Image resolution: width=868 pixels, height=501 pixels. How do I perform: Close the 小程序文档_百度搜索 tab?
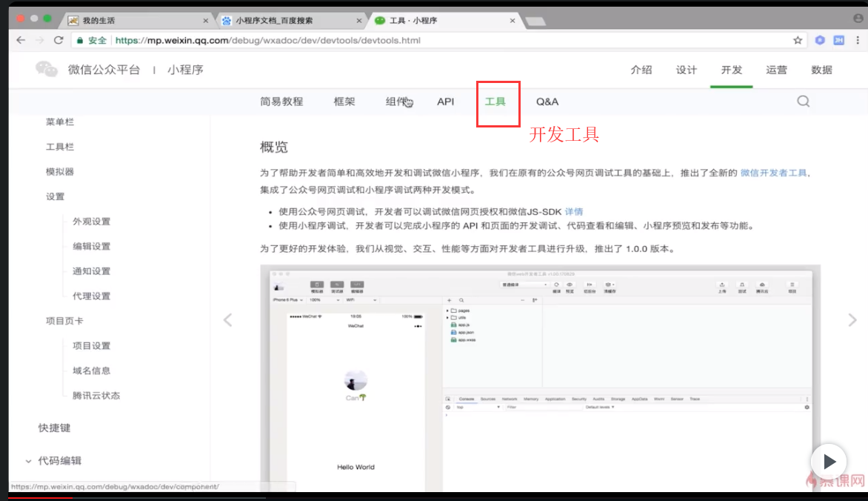click(x=358, y=21)
